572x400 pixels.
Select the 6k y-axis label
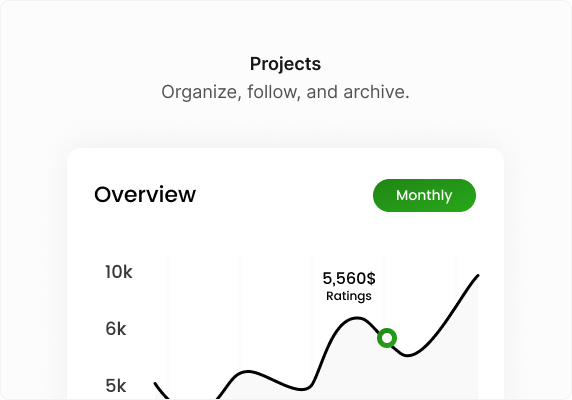coord(116,329)
